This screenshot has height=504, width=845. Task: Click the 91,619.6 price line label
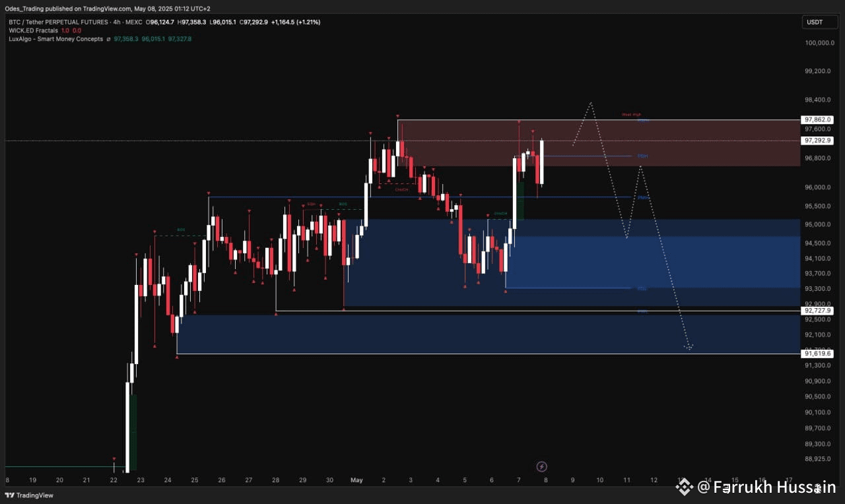817,354
